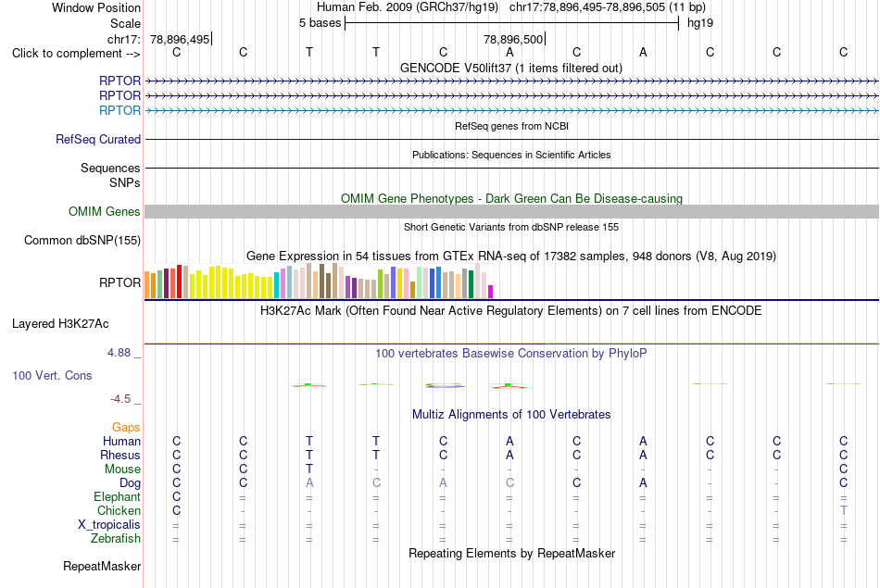Open the GTEx Gene Expression track title
880x588 pixels.
511,256
